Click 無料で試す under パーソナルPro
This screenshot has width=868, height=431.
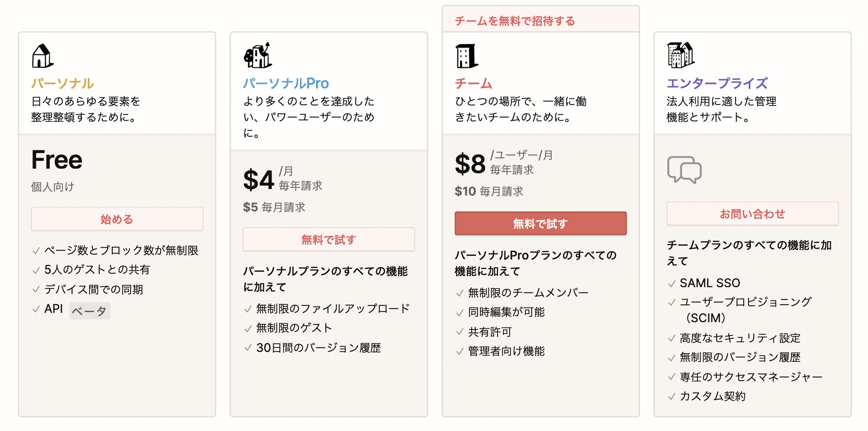pyautogui.click(x=329, y=240)
